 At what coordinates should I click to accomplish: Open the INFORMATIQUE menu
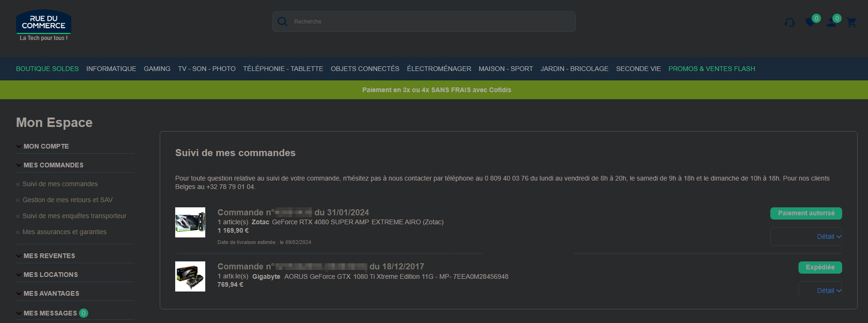point(111,69)
